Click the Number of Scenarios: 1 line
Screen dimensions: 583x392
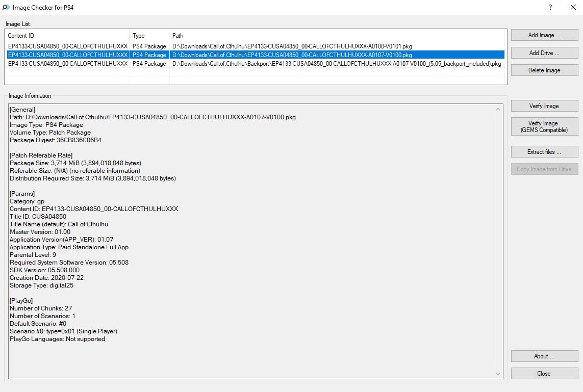tap(42, 316)
